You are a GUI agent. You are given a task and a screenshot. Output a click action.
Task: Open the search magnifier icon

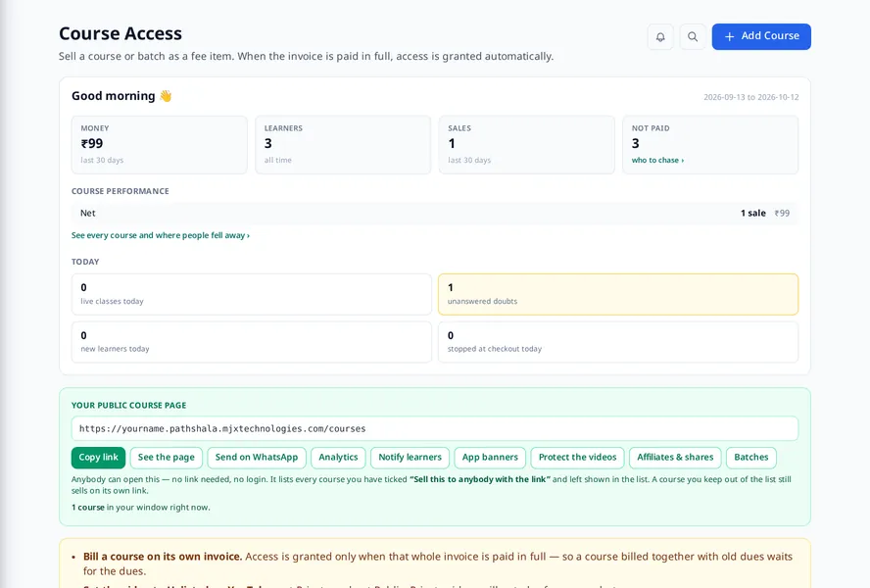pos(693,36)
